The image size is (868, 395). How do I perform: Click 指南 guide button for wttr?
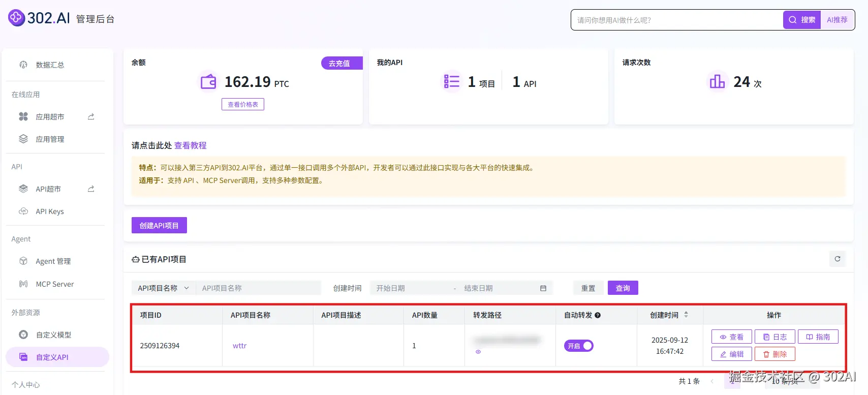pyautogui.click(x=818, y=337)
